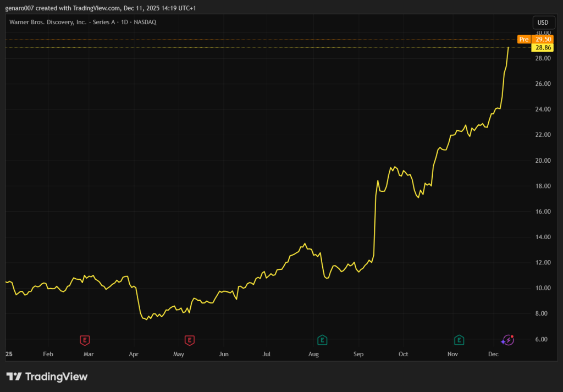
Task: Click the purple lightning event icon near December
Action: [507, 340]
